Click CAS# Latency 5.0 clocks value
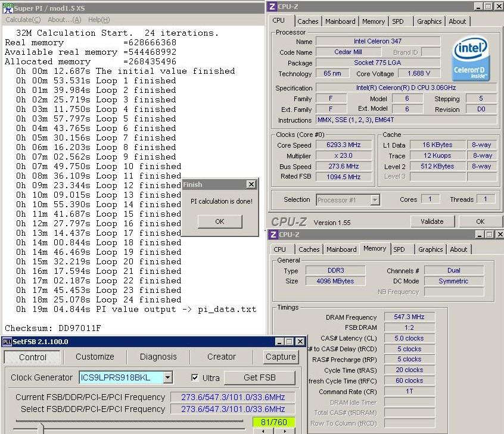The width and height of the screenshot is (504, 434). (x=409, y=338)
